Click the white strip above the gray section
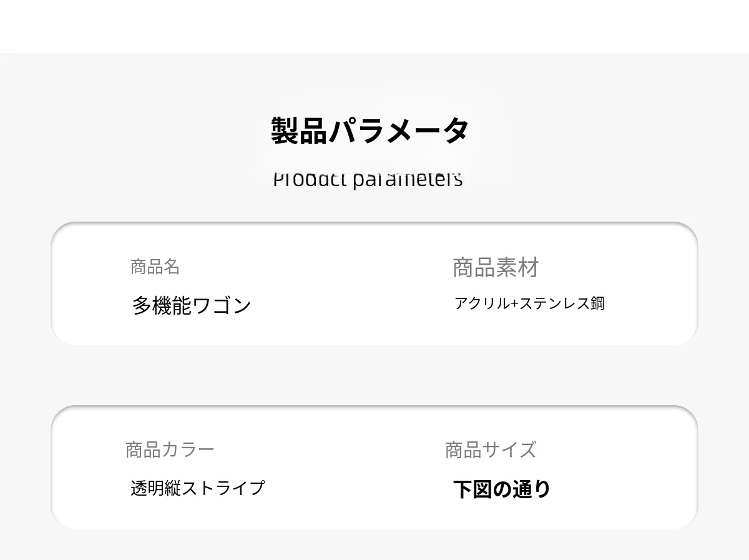This screenshot has height=560, width=749. pyautogui.click(x=374, y=26)
